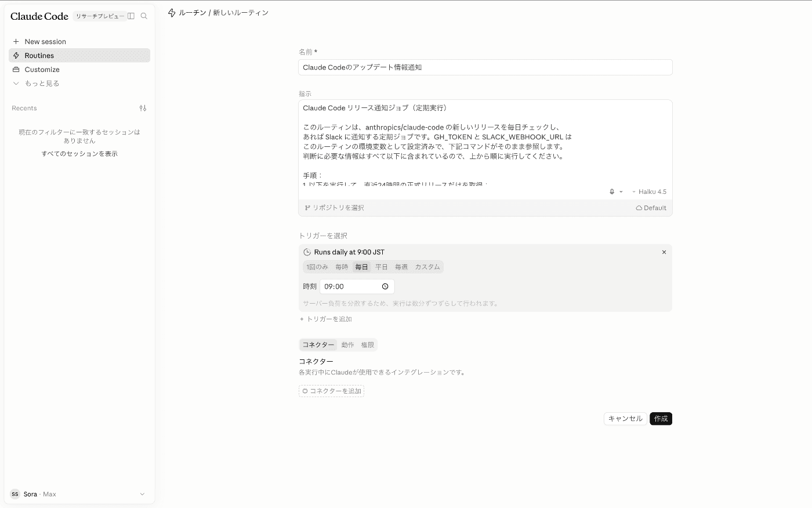Click the lightning routine icon in breadcrumb
The height and width of the screenshot is (508, 812).
(x=172, y=13)
